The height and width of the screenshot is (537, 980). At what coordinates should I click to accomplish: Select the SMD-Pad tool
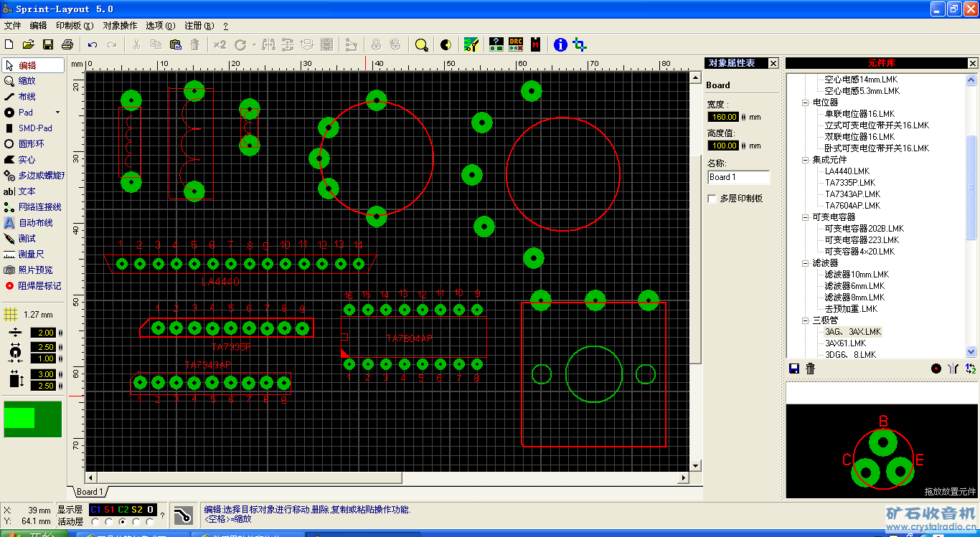pos(34,128)
